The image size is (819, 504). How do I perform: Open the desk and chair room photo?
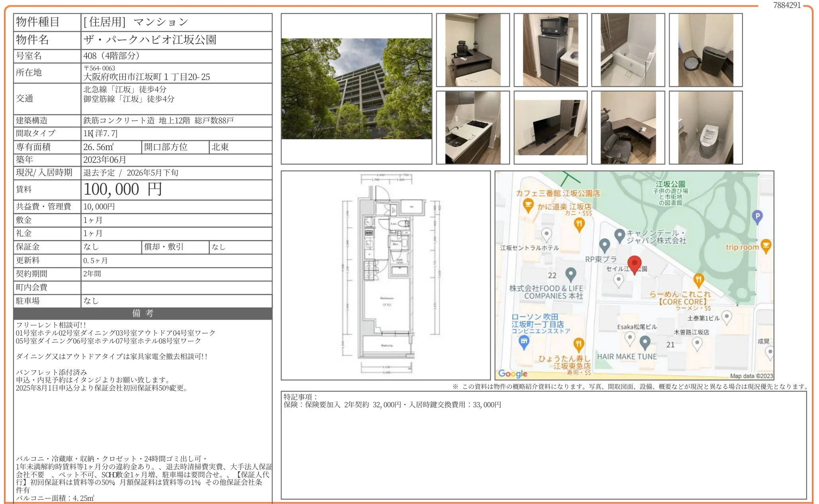(472, 50)
